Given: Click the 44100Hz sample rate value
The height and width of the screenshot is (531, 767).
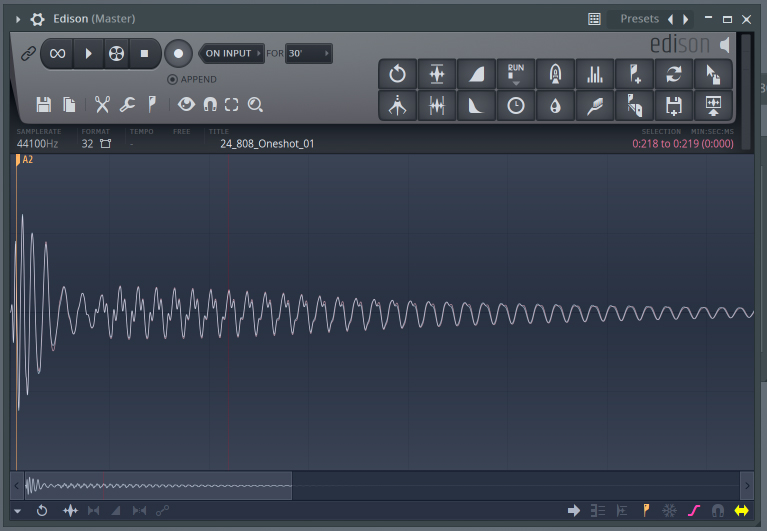Looking at the screenshot, I should pyautogui.click(x=38, y=144).
